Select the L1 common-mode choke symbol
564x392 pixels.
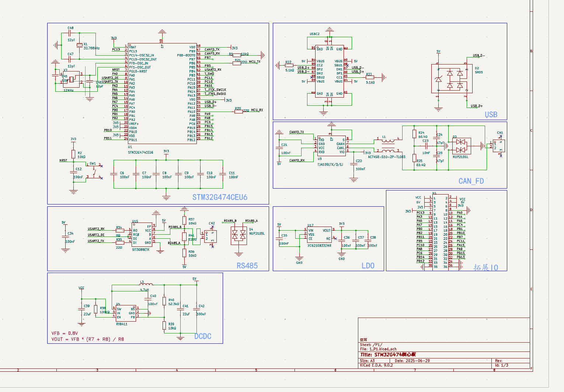coord(388,145)
